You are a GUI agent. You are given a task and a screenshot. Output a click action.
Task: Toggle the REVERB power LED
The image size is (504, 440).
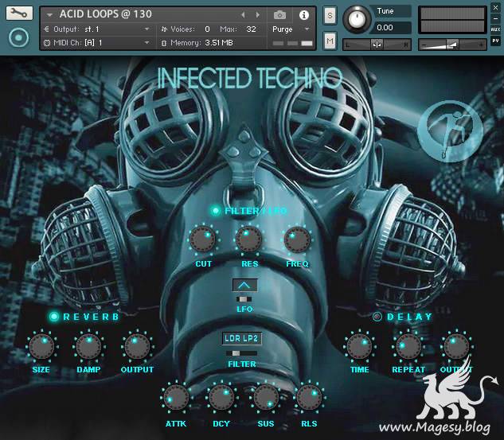(x=54, y=317)
